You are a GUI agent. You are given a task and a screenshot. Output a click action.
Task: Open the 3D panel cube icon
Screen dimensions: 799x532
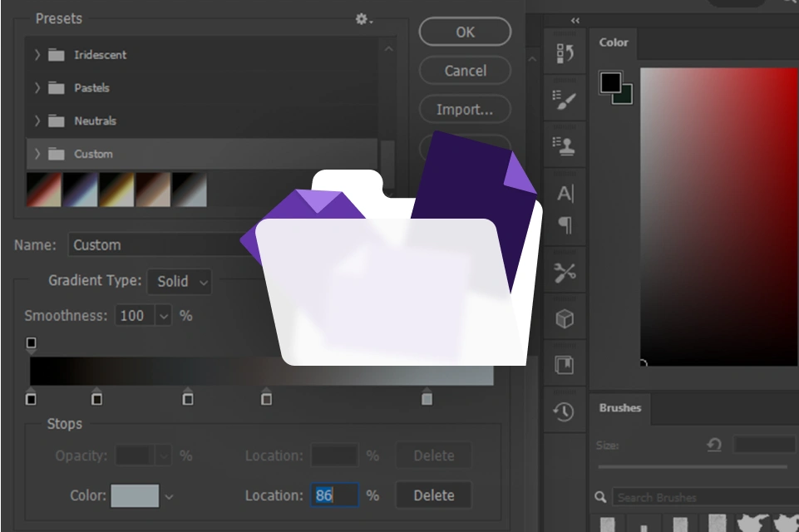[565, 319]
